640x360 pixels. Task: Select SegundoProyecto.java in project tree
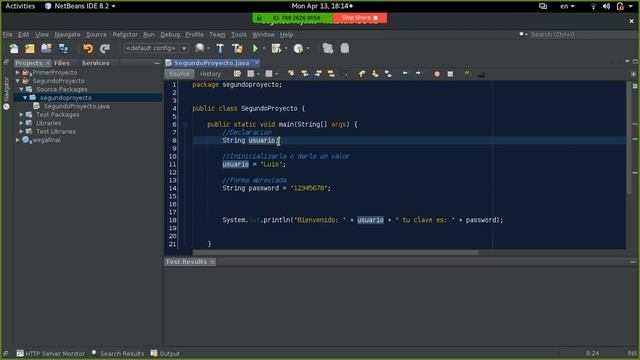click(x=76, y=106)
